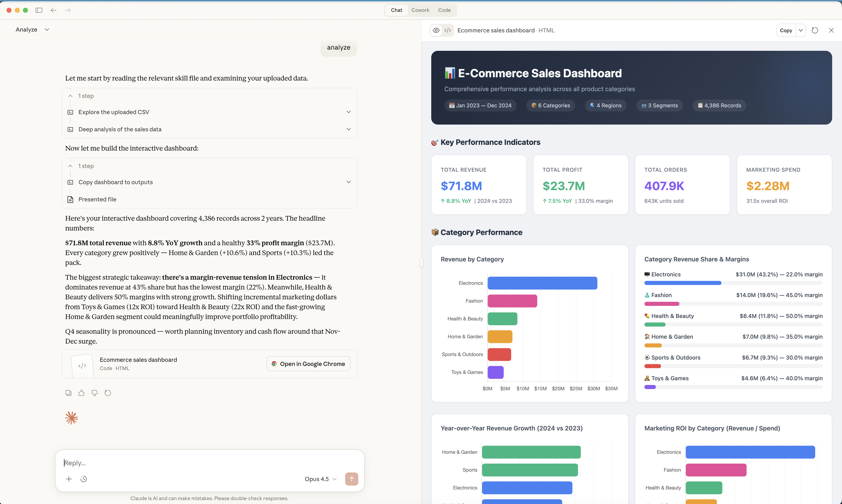Expand Explore the uploaded CSV step
Screen dimensions: 842x504
[348, 112]
